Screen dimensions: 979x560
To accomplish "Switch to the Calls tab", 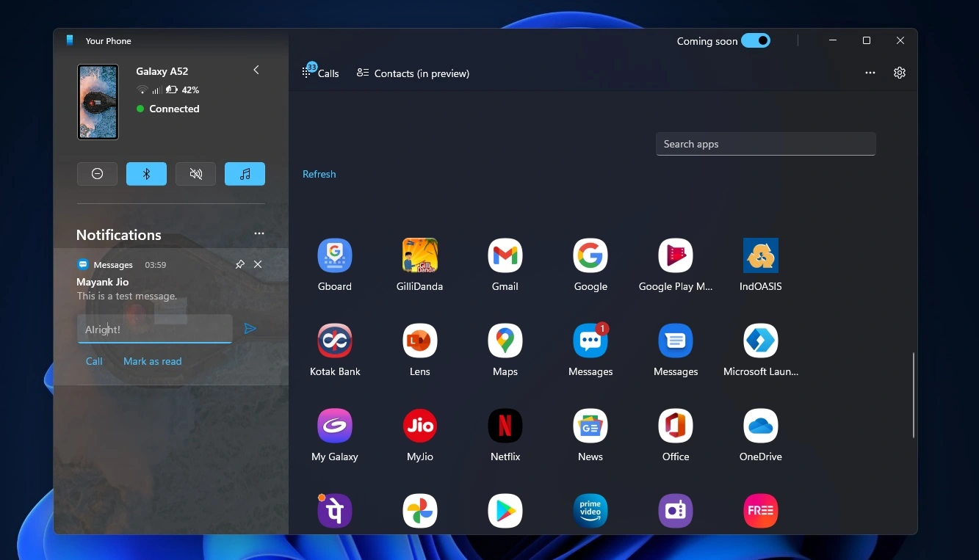I will click(x=320, y=73).
